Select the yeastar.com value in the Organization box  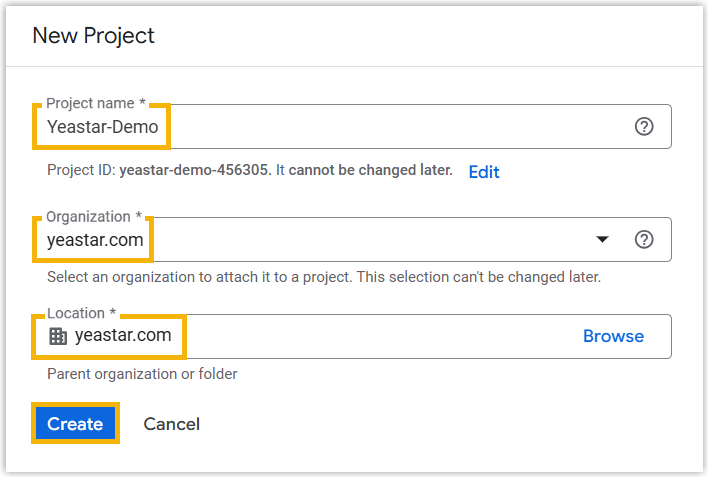[x=95, y=240]
